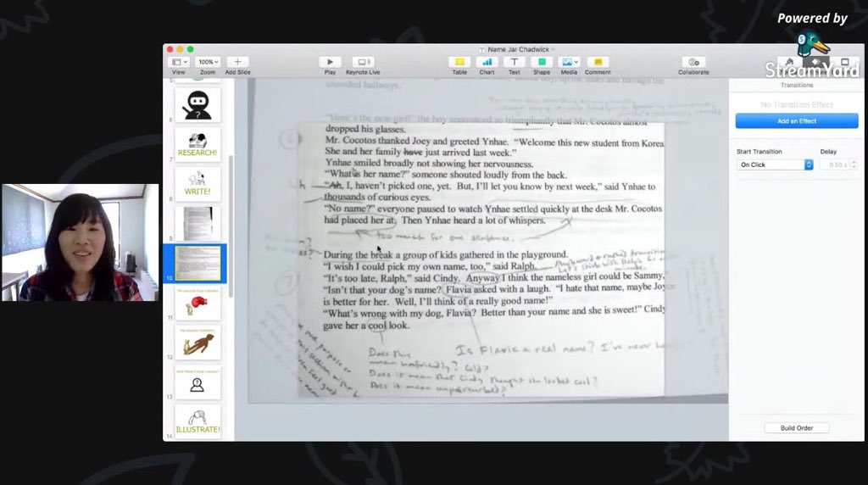Start the slideshow with Play

[x=330, y=62]
